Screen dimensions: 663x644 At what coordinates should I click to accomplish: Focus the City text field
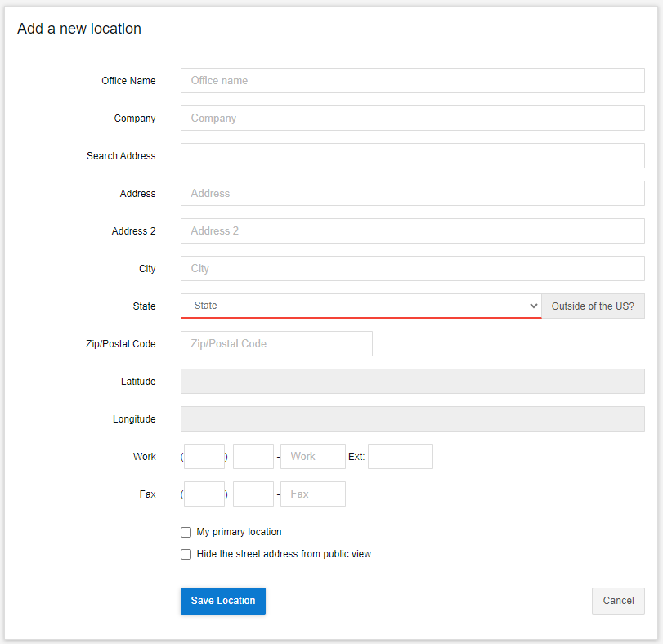412,268
